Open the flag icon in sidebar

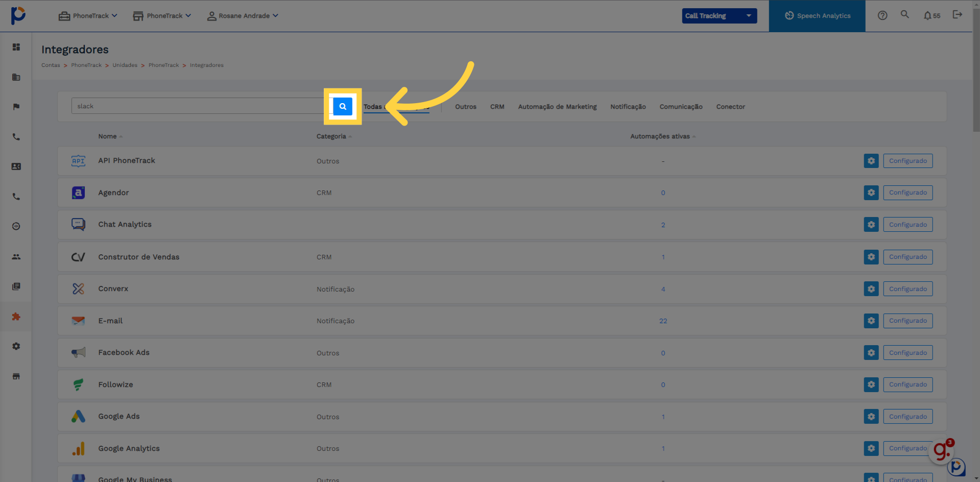(x=16, y=107)
